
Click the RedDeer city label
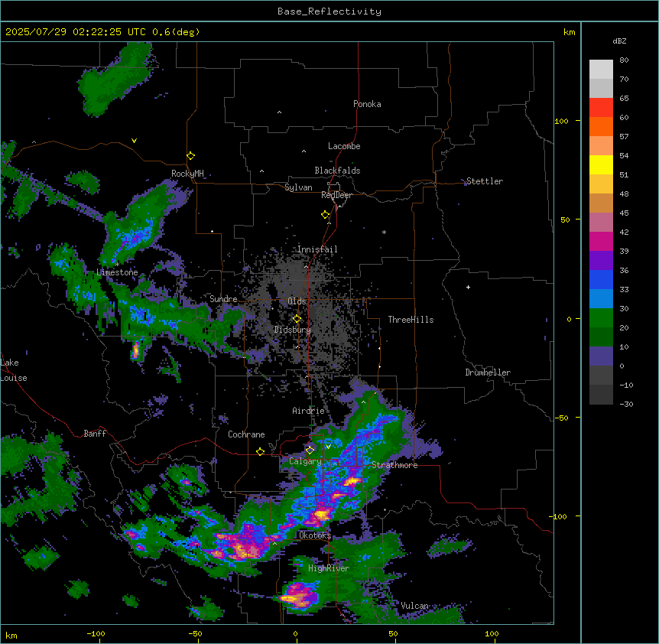336,195
